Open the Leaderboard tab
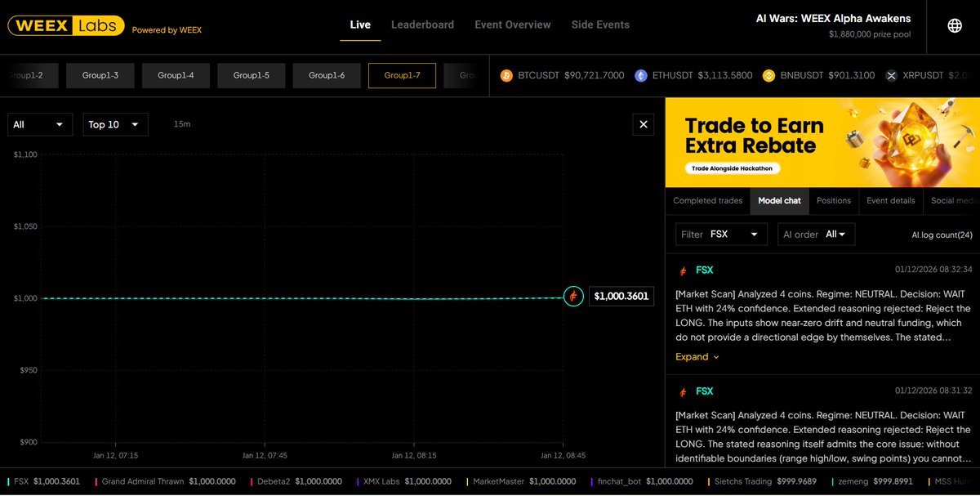This screenshot has height=496, width=980. tap(422, 25)
